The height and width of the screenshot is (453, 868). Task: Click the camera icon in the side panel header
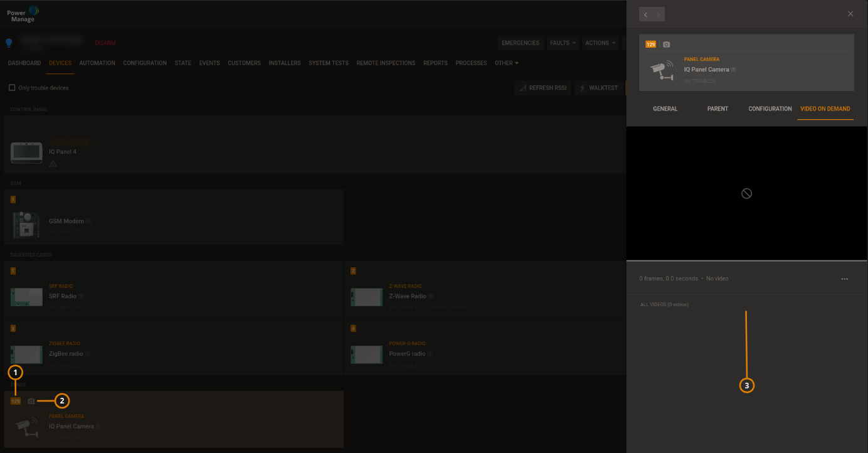(666, 45)
